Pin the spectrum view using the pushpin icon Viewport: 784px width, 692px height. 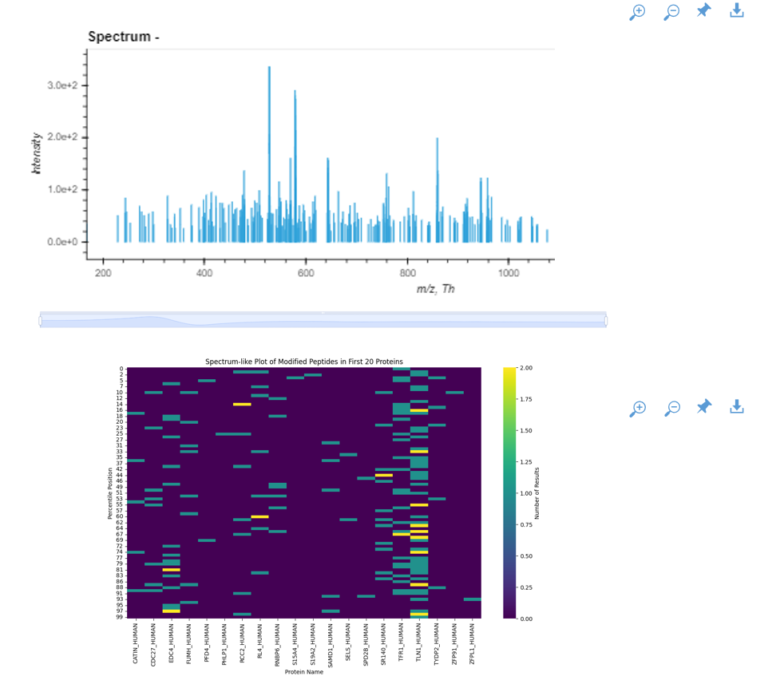click(x=703, y=11)
